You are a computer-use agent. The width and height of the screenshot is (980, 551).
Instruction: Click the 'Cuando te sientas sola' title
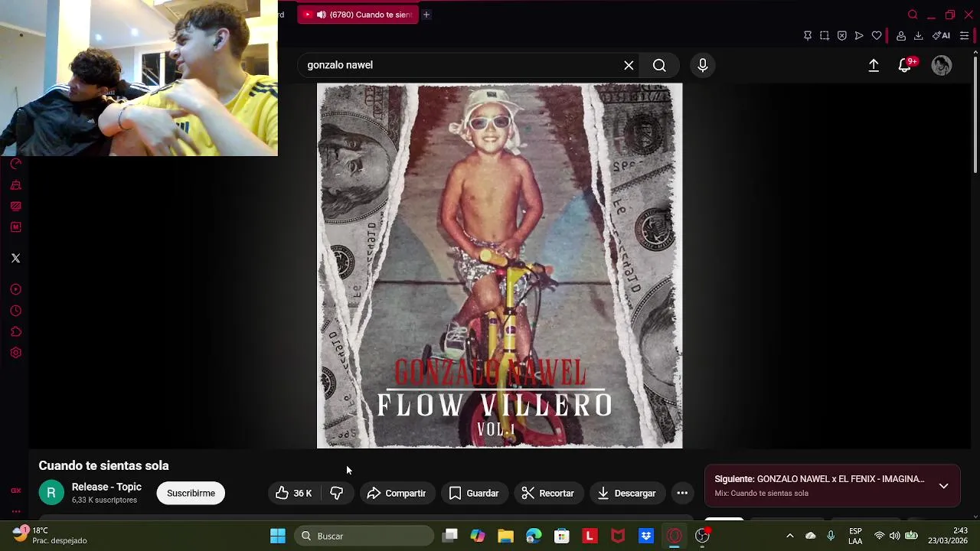click(x=103, y=465)
